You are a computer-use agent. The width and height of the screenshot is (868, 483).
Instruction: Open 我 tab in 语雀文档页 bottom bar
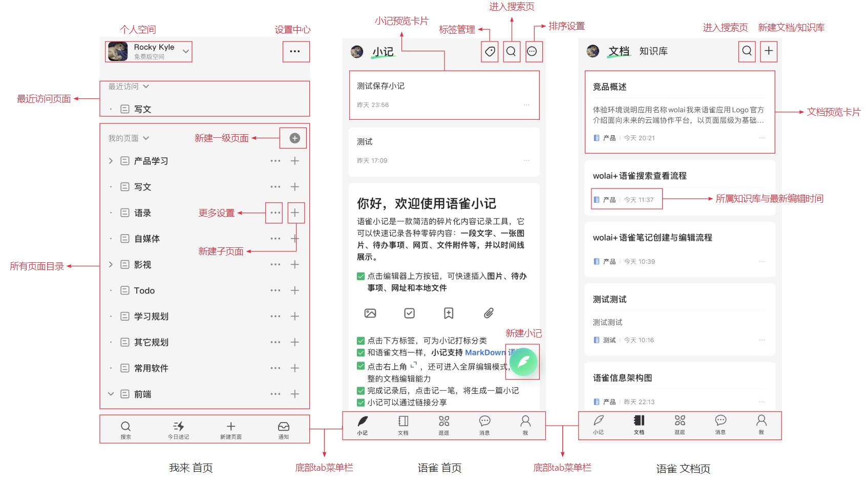761,425
